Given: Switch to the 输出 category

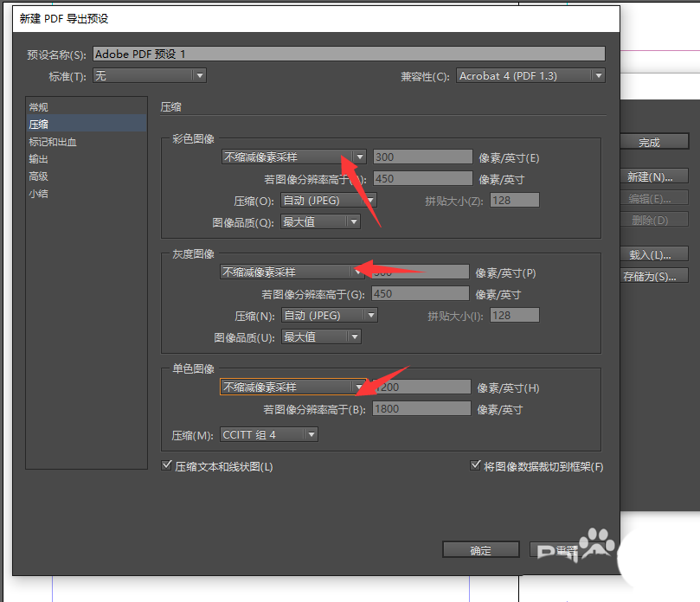Looking at the screenshot, I should click(x=87, y=159).
